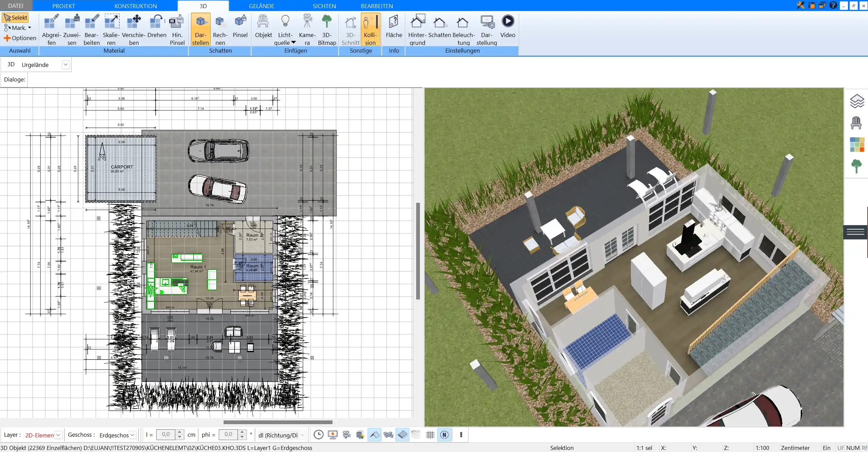The image size is (868, 452).
Task: Click the Rechnen shadow calculation icon
Action: [220, 30]
